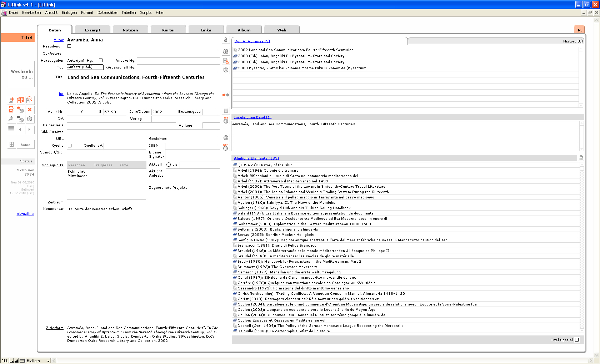Toggle the Pseudonym checkbox
Viewport: 600px width, 364px height.
point(70,46)
